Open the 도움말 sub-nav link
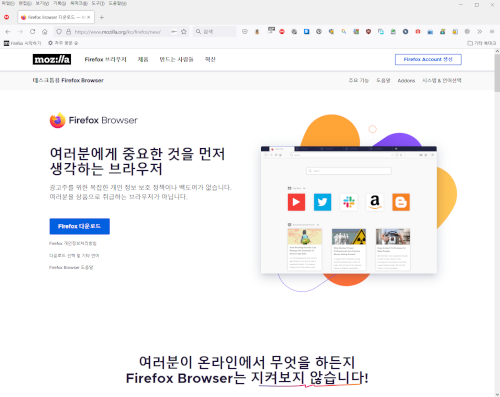The width and height of the screenshot is (500, 397). tap(383, 80)
